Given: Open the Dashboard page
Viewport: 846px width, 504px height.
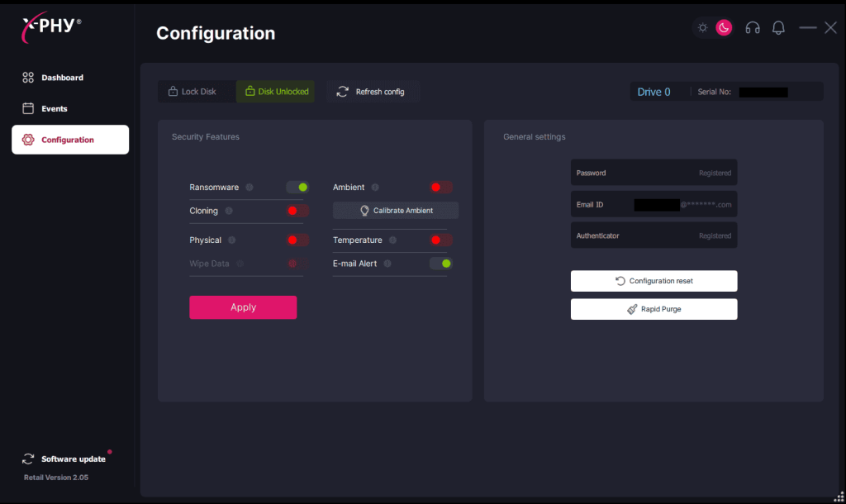Looking at the screenshot, I should 62,78.
